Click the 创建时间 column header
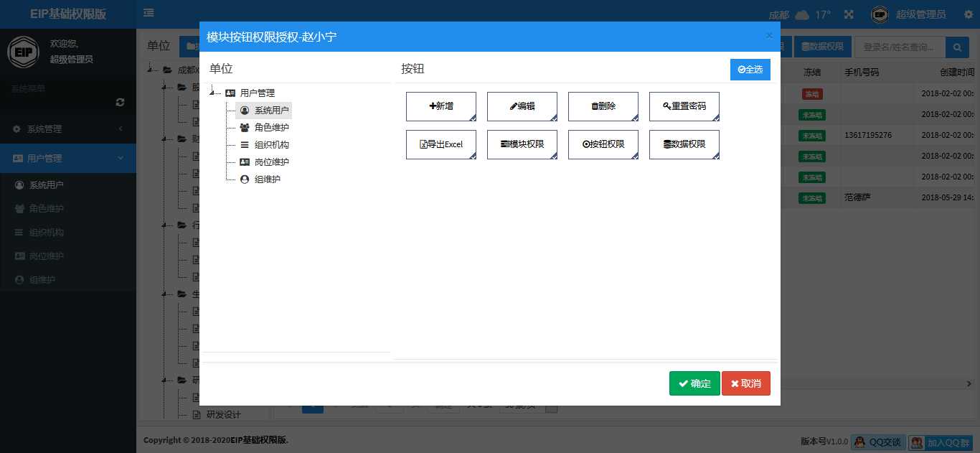The width and height of the screenshot is (980, 453). (958, 73)
